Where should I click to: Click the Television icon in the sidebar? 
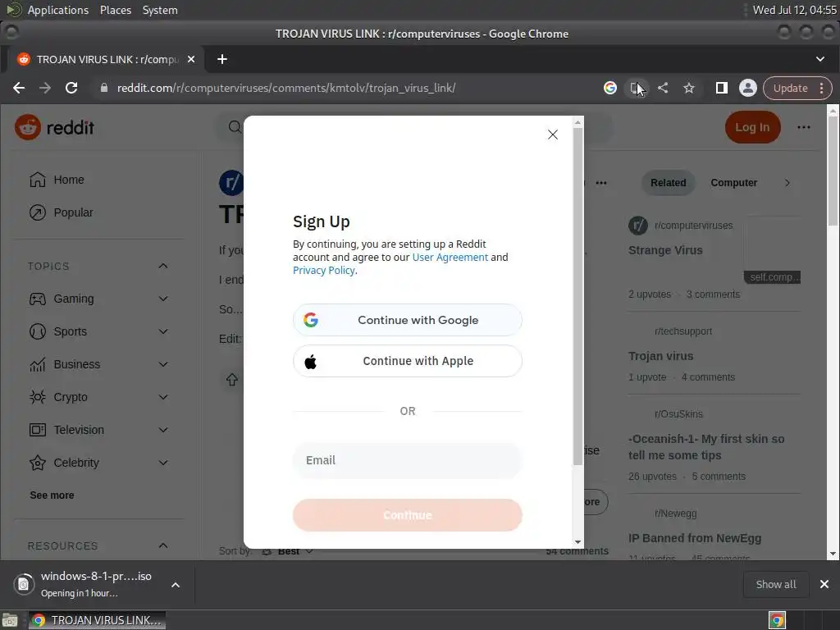coord(38,430)
